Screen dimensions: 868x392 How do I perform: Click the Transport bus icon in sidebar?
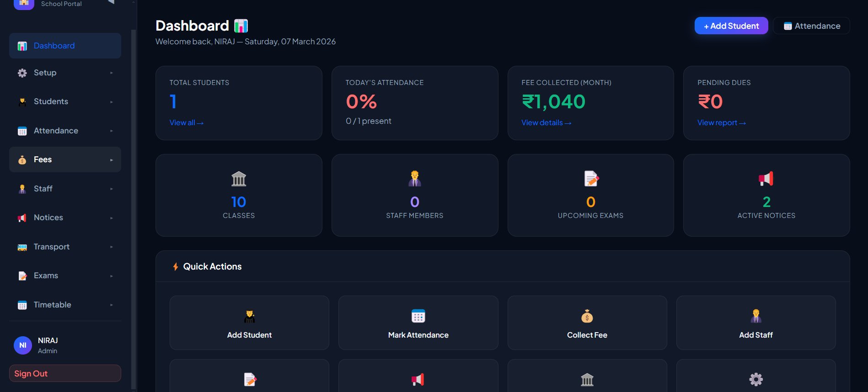point(22,247)
